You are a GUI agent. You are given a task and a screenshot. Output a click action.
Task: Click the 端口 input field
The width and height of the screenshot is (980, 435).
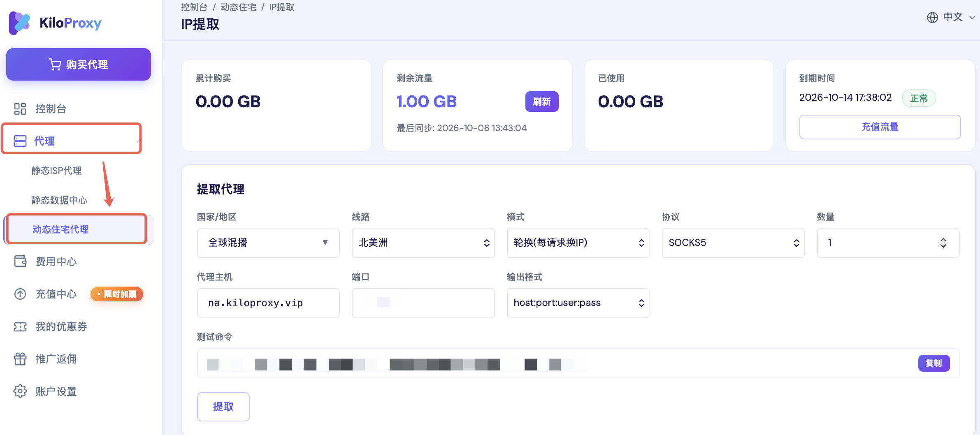[423, 303]
